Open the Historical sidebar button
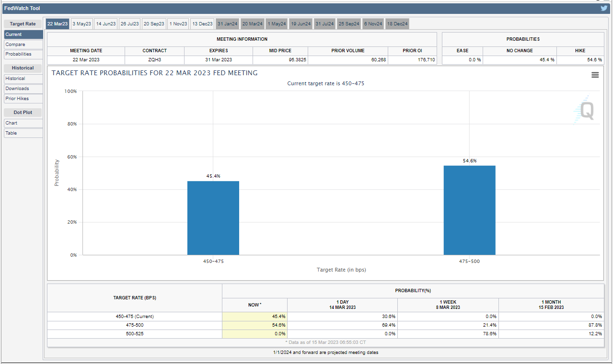The width and height of the screenshot is (613, 364). tap(23, 79)
